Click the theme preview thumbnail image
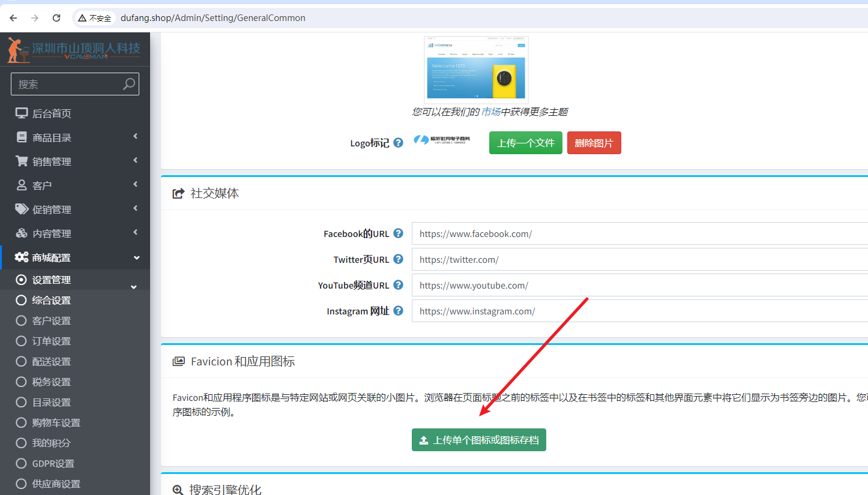Viewport: 868px width, 495px height. coord(476,68)
